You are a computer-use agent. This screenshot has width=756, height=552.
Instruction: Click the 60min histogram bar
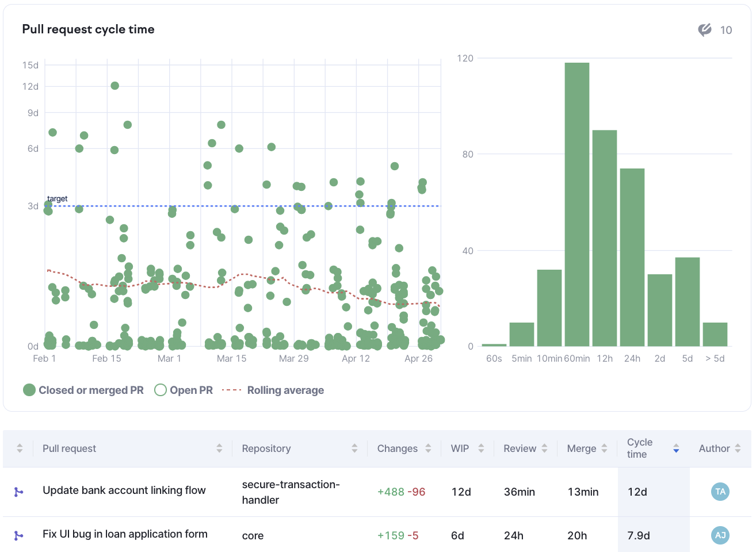576,204
